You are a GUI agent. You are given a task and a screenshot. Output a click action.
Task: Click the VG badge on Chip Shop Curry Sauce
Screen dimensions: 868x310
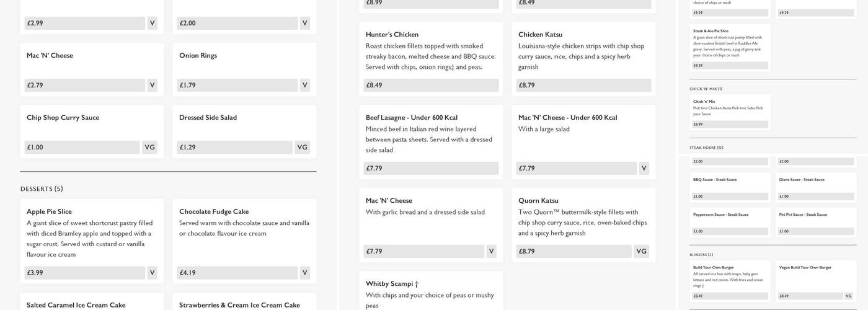[x=149, y=148]
